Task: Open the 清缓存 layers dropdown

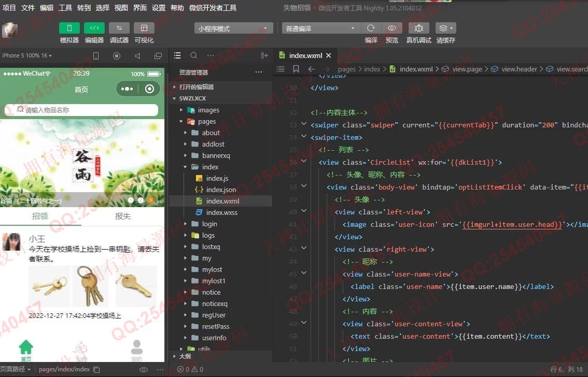Action: click(x=445, y=28)
